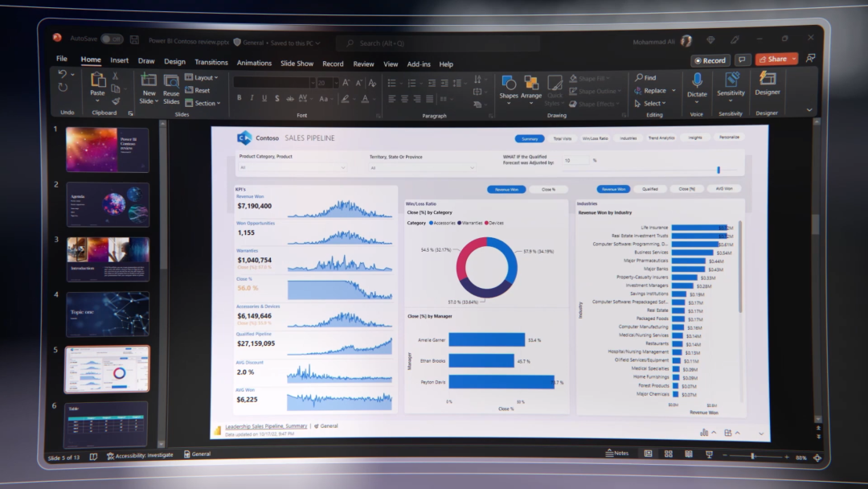
Task: Open the Section dropdown
Action: click(203, 103)
